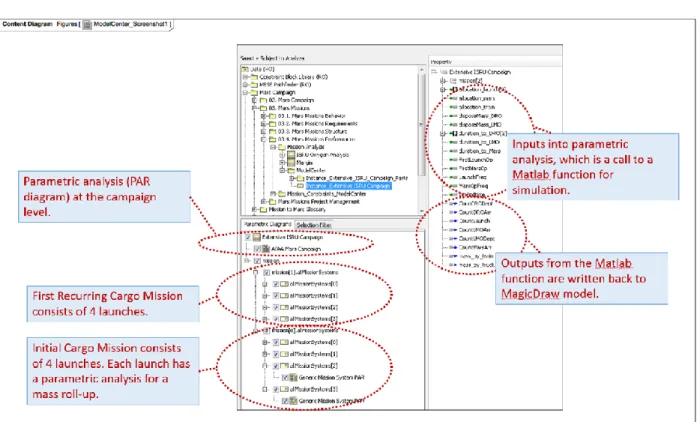Click the ModelCenter_Screenshot1 diagram icon in header

click(87, 25)
